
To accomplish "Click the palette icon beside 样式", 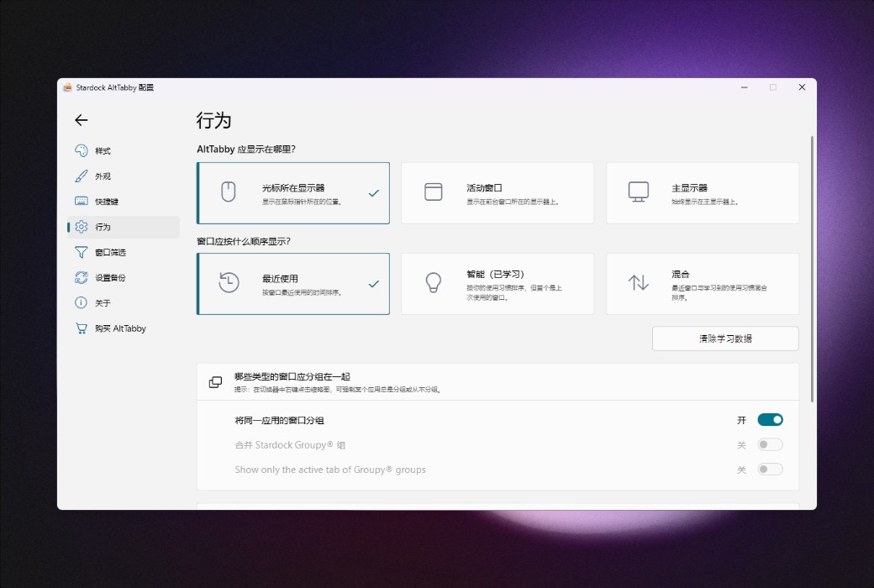I will coord(82,150).
